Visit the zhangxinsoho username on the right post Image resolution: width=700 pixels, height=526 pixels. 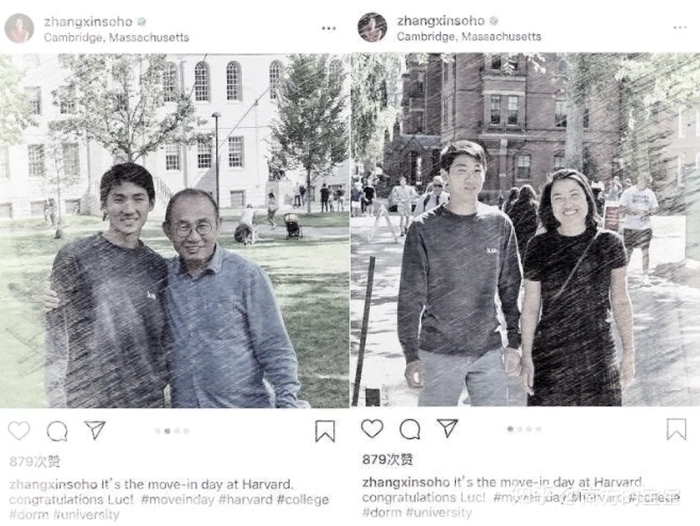click(441, 21)
